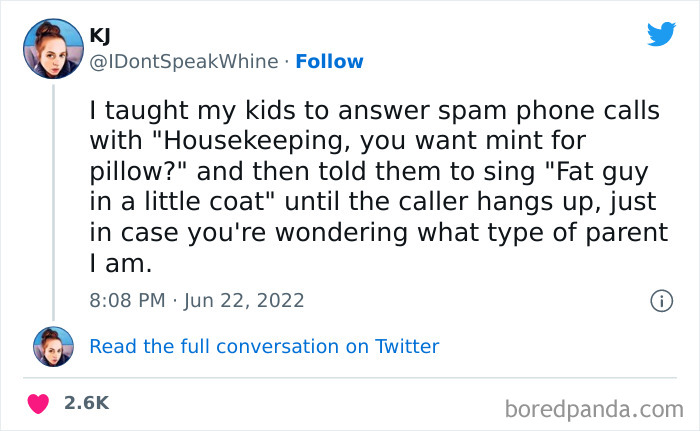This screenshot has width=700, height=431.
Task: Open the tweet info icon
Action: click(660, 300)
